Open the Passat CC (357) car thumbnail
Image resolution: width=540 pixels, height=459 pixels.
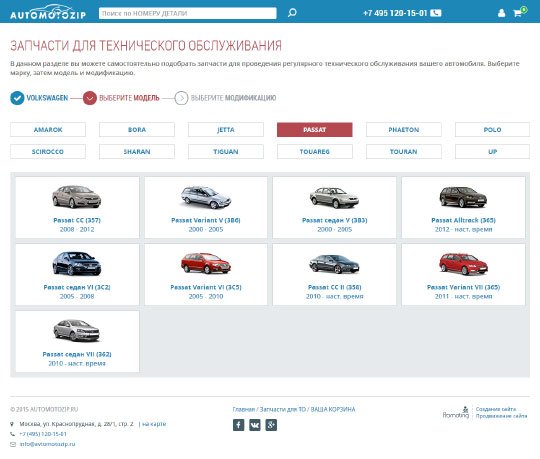[76, 197]
